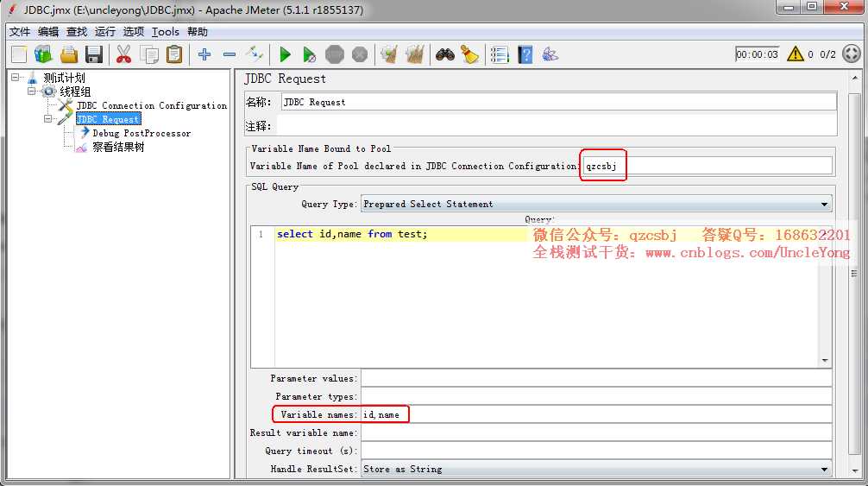868x486 pixels.
Task: Click the Open file folder icon
Action: point(69,54)
